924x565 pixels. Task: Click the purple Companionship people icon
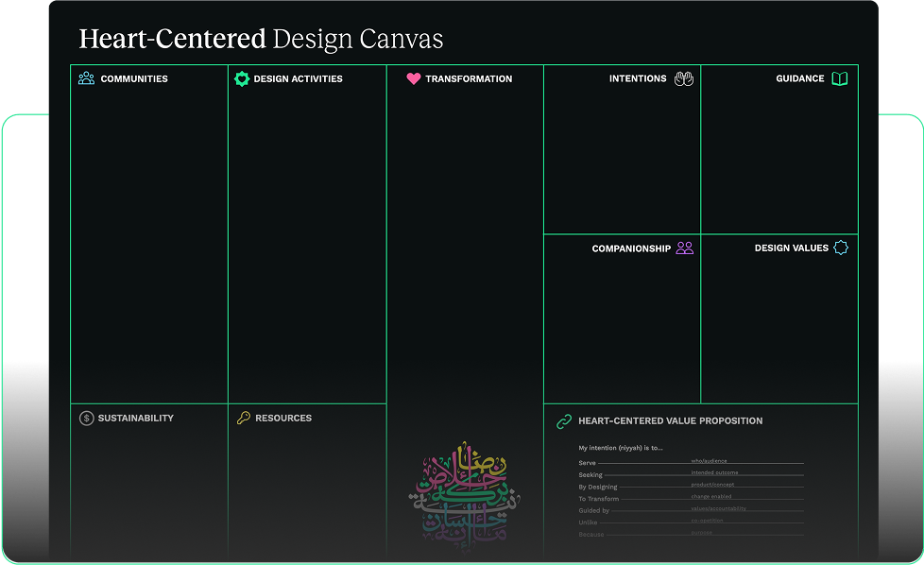point(685,248)
